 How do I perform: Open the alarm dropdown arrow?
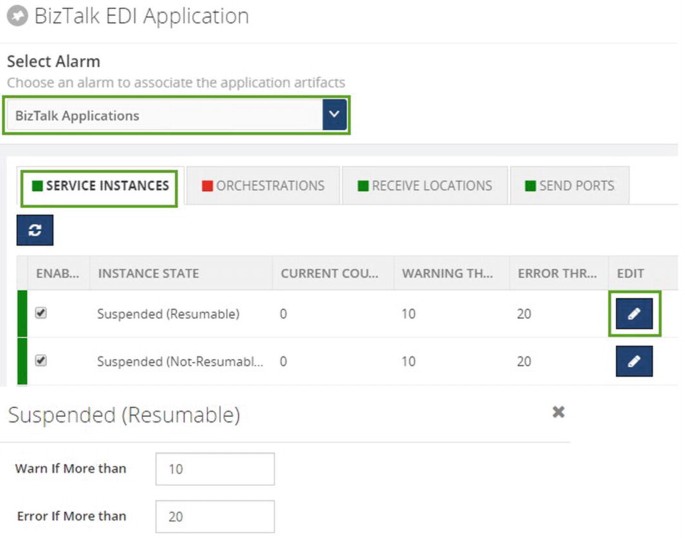335,114
